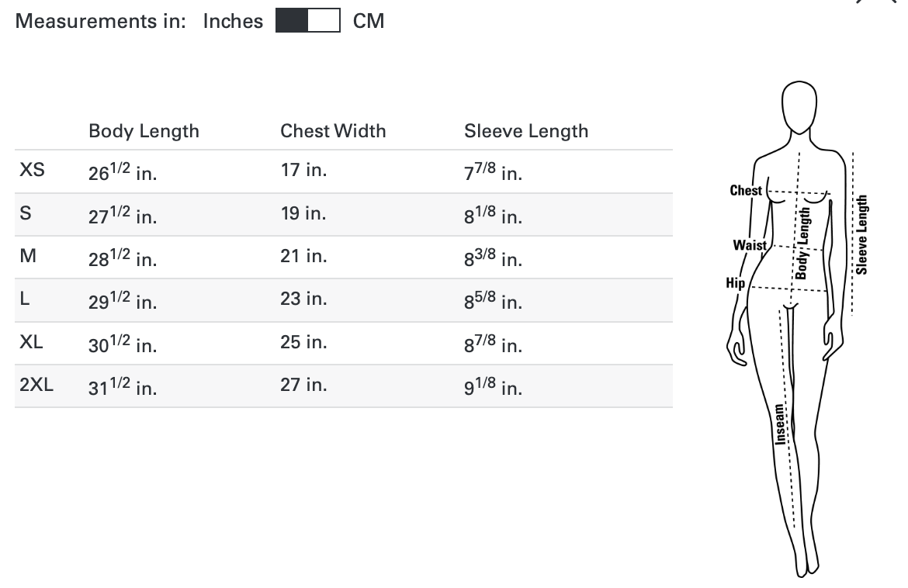Select the M size row label
This screenshot has width=908, height=588.
27,256
